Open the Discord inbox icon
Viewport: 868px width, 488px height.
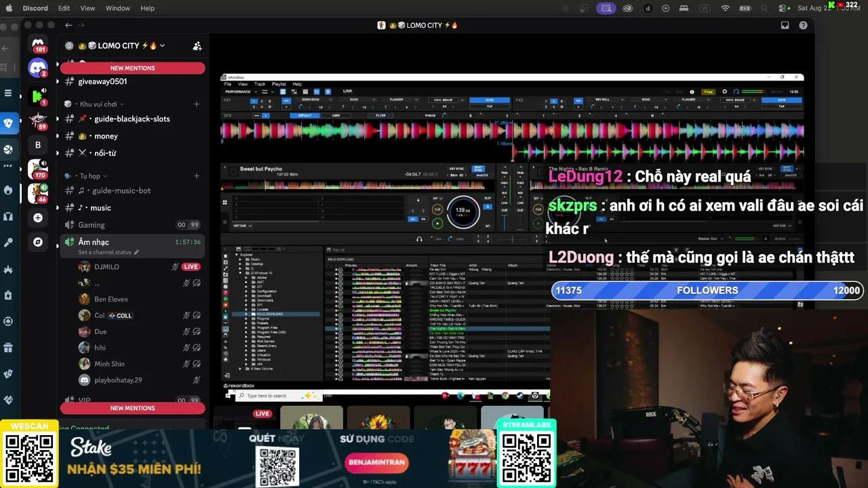pyautogui.click(x=785, y=25)
